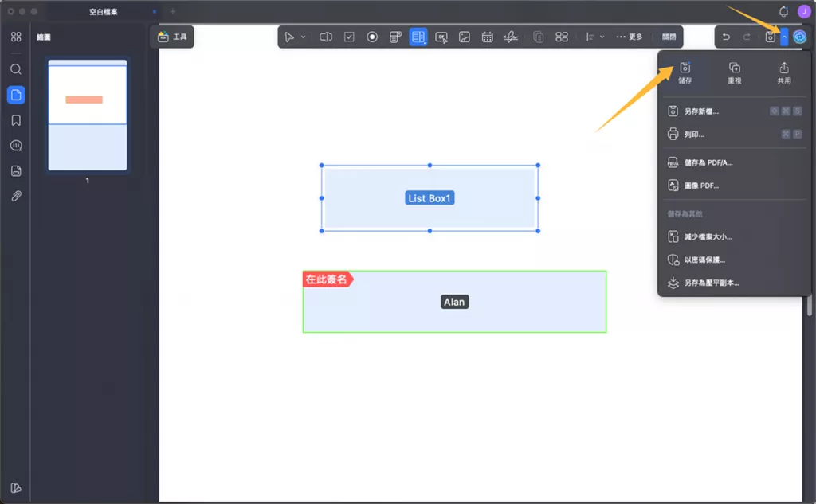
Task: Select page 1 thumbnail
Action: (x=88, y=115)
